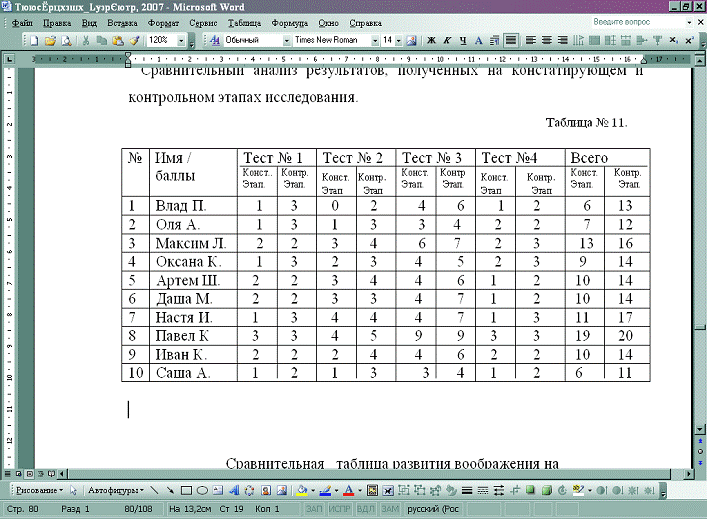Open the Автофигуры button menu
The height and width of the screenshot is (519, 707).
(x=114, y=491)
